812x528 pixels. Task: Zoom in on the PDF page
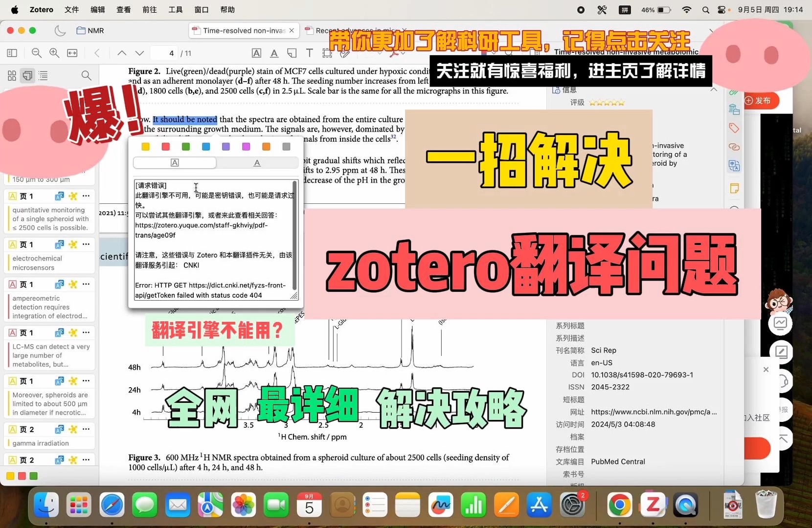[x=54, y=53]
